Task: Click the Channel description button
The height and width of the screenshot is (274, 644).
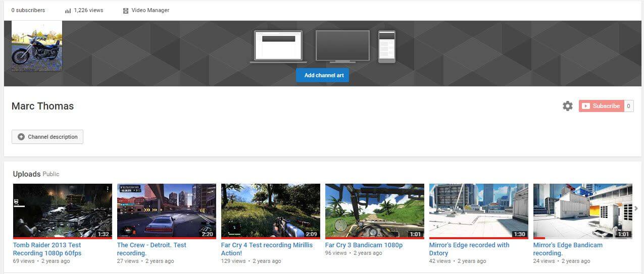Action: pyautogui.click(x=47, y=137)
